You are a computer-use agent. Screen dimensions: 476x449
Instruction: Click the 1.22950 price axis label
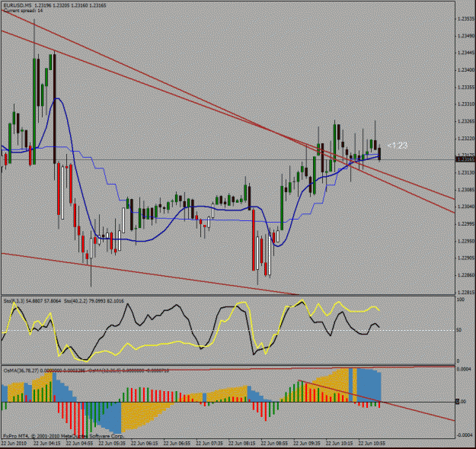click(466, 241)
